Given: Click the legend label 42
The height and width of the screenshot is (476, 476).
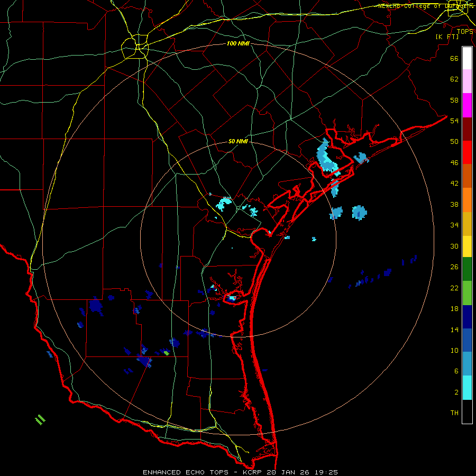Looking at the screenshot, I should [454, 184].
